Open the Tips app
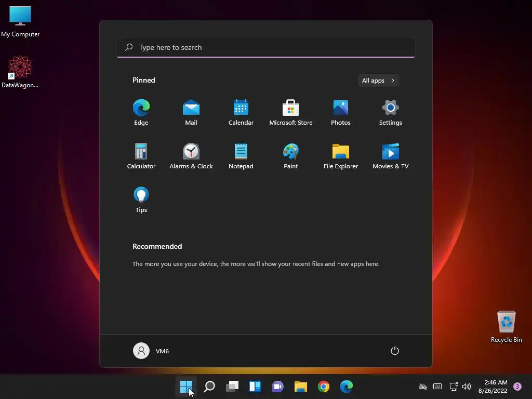This screenshot has height=399, width=532. [x=141, y=200]
